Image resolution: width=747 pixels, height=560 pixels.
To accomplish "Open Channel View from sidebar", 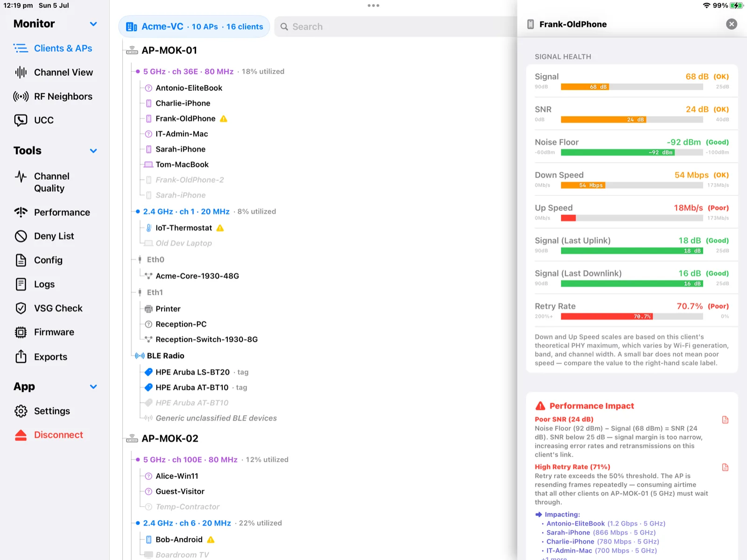I will pos(54,72).
